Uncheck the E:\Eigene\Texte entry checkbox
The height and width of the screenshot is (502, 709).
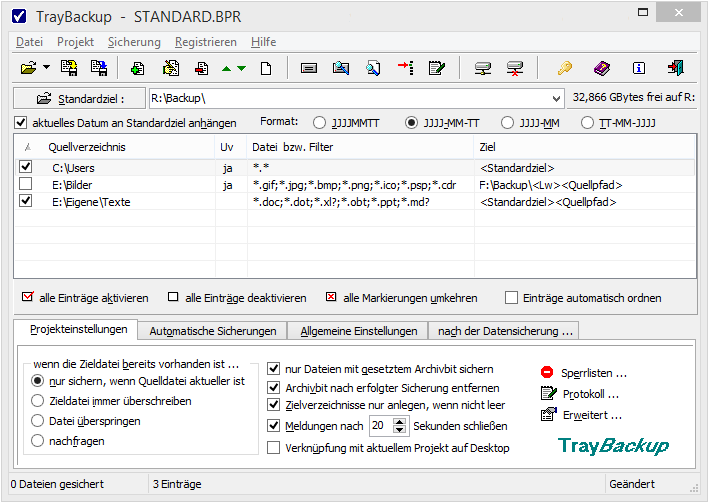click(x=26, y=200)
